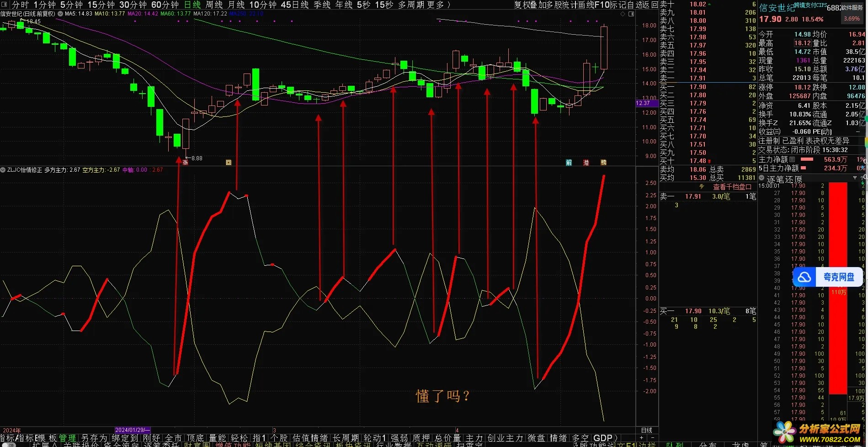This screenshot has width=868, height=447.
Task: Click the 榜 leaderboard event marker
Action: 603,163
